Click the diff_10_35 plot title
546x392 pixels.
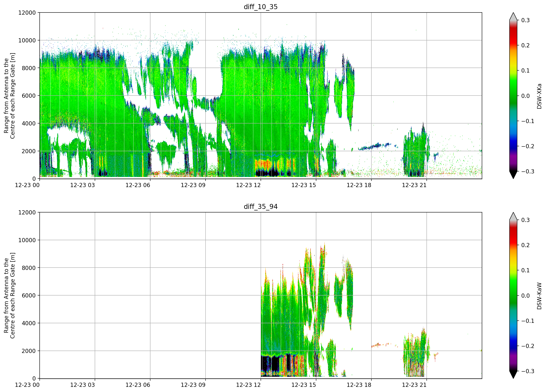(260, 7)
